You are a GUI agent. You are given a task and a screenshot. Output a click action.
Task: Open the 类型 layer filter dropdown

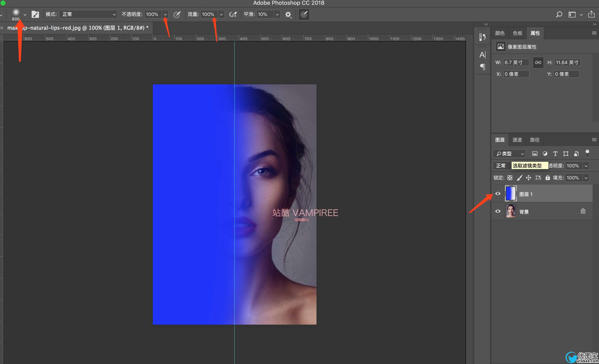[509, 154]
